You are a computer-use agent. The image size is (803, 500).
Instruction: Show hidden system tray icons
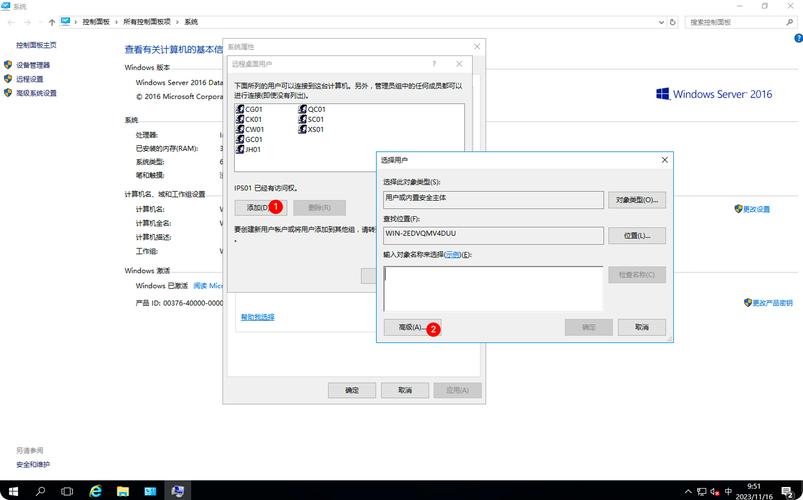(x=689, y=491)
